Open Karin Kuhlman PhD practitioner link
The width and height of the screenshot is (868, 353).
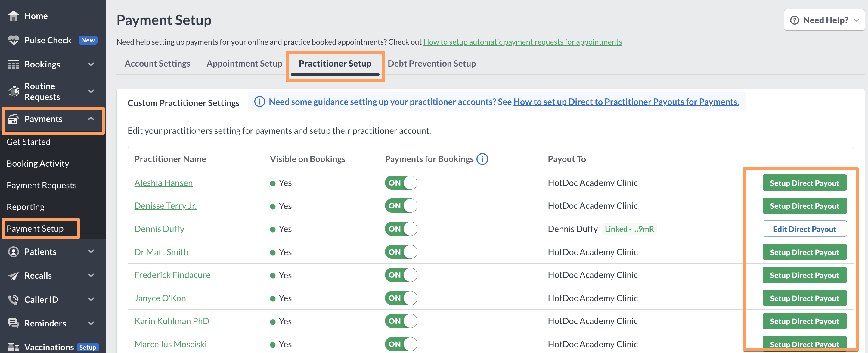(x=172, y=321)
